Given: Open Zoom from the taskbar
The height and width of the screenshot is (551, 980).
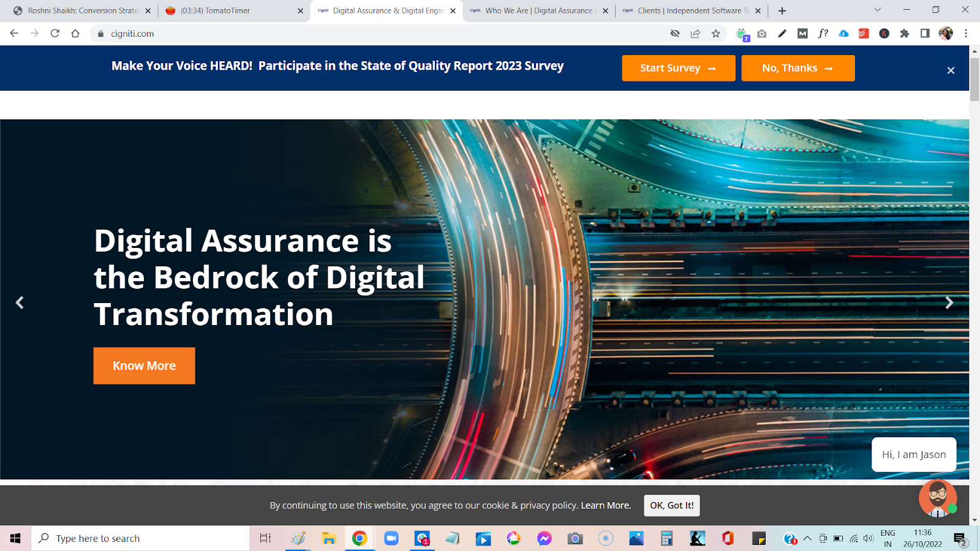Looking at the screenshot, I should pyautogui.click(x=391, y=538).
